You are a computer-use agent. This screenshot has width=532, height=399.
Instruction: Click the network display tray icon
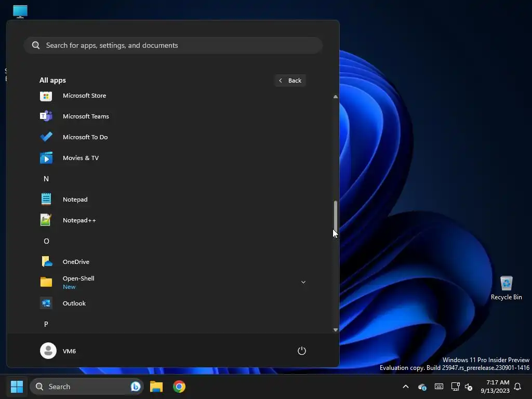coord(455,387)
